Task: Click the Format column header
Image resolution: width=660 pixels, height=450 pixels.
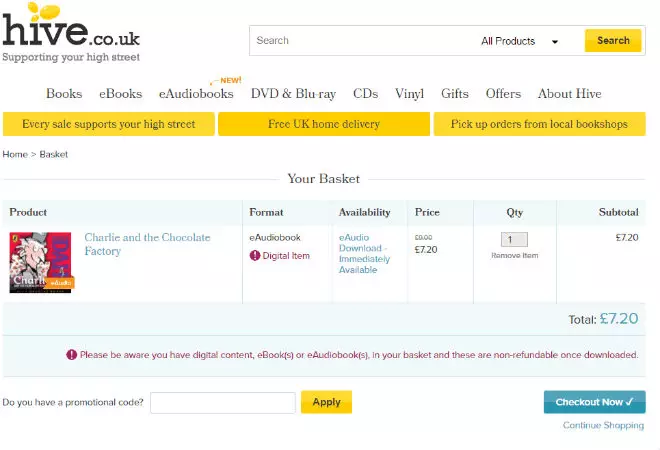Action: [x=266, y=212]
